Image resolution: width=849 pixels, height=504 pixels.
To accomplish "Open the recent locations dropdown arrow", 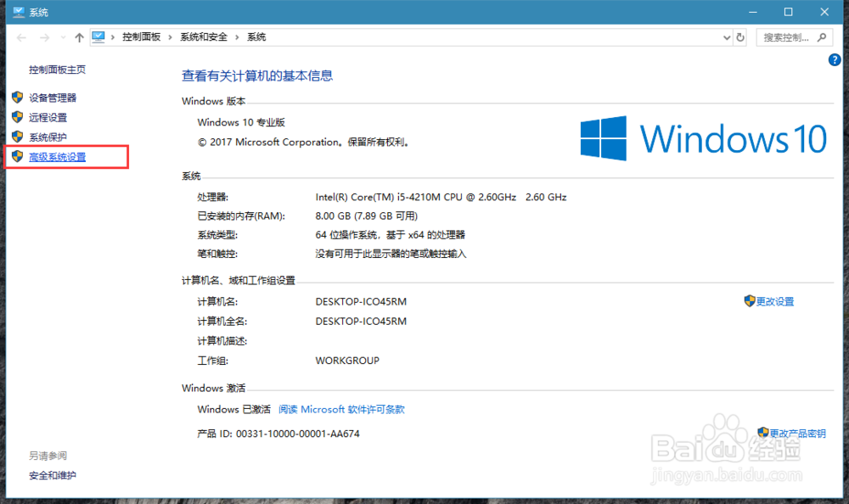I will click(x=64, y=37).
